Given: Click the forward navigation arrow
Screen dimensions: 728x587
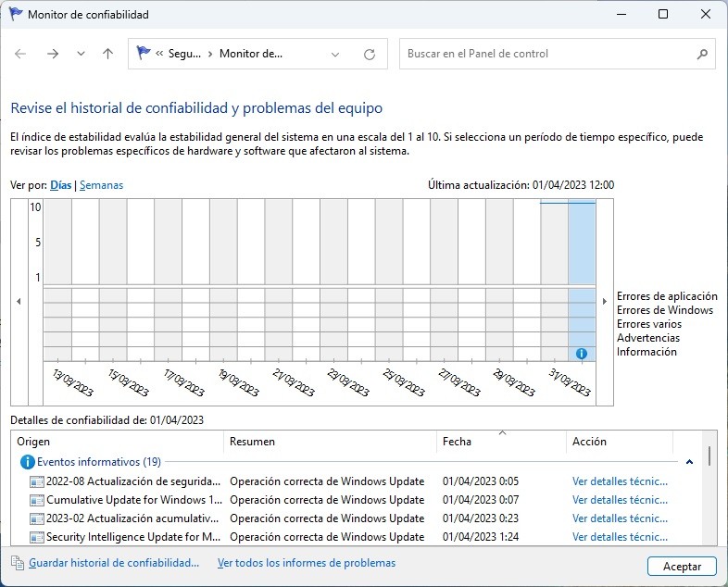Looking at the screenshot, I should point(53,54).
